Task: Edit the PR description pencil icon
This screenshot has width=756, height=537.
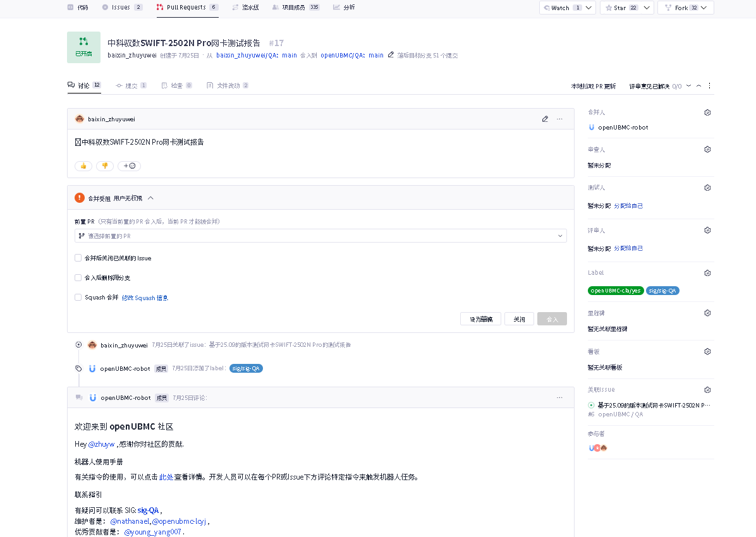Action: point(545,119)
